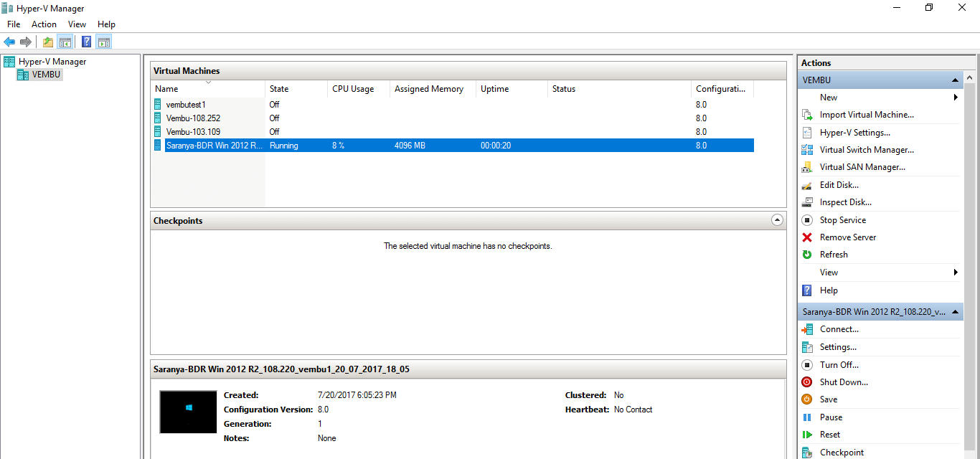Click the Help question mark toolbar icon
The width and height of the screenshot is (980, 459).
click(87, 42)
